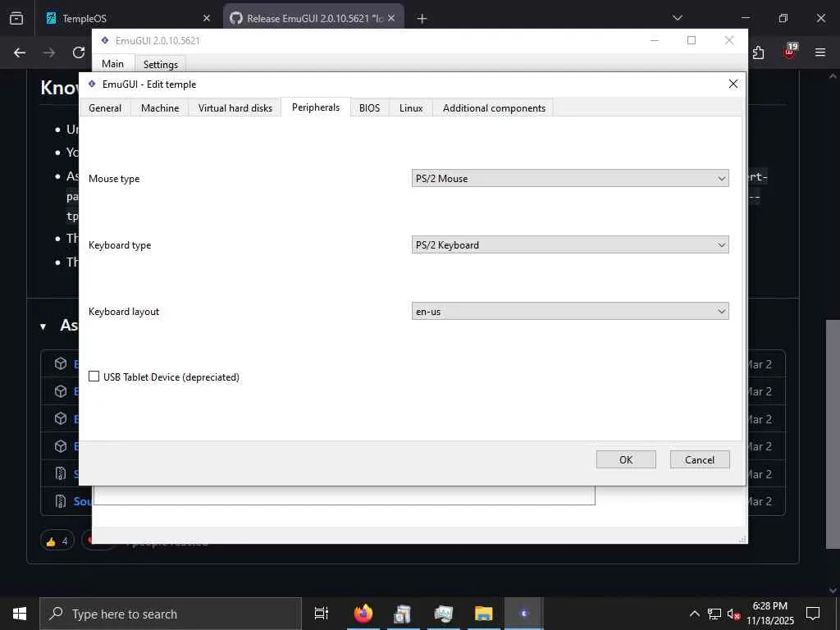Image resolution: width=840 pixels, height=630 pixels.
Task: Collapse the Assets section triangle
Action: tap(43, 326)
